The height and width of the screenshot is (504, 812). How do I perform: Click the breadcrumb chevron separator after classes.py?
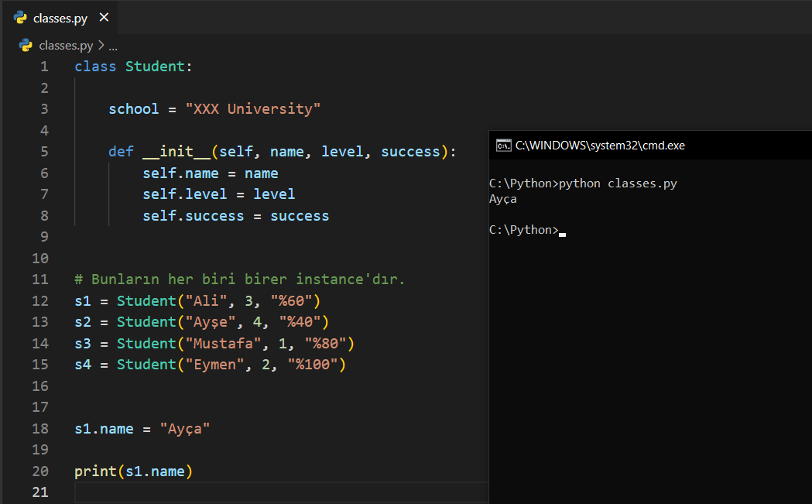click(x=101, y=46)
